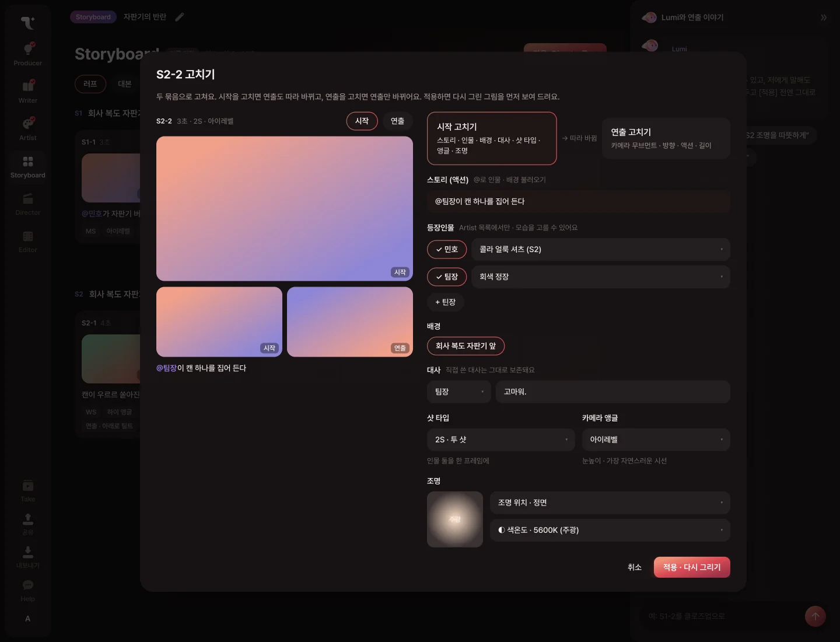
Task: Click the 적용 · 다시 그리기 button
Action: pos(692,567)
